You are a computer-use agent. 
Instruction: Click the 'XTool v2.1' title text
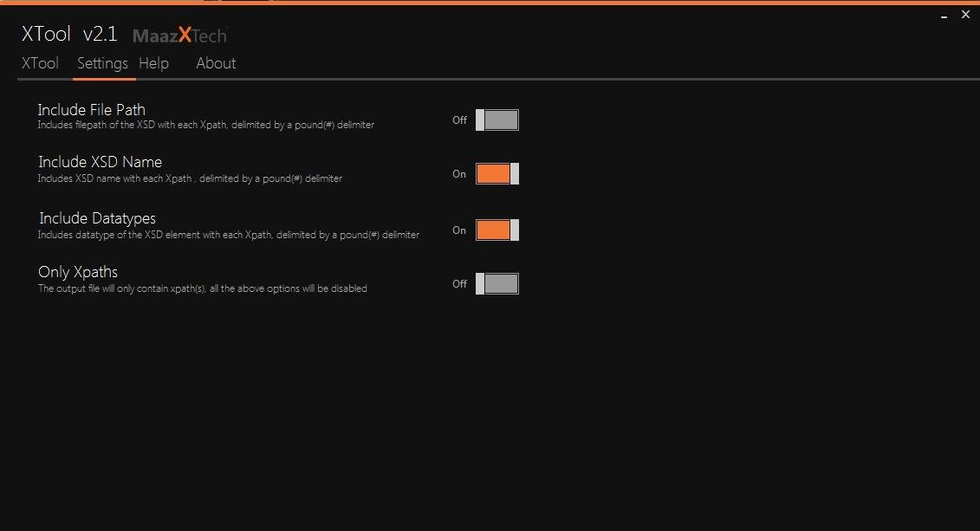tap(69, 35)
